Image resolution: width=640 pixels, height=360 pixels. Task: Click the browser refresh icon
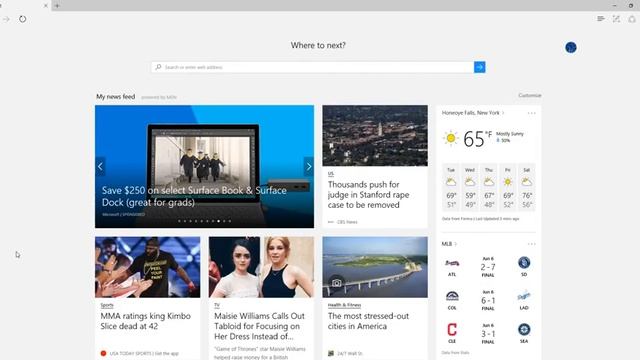point(22,19)
